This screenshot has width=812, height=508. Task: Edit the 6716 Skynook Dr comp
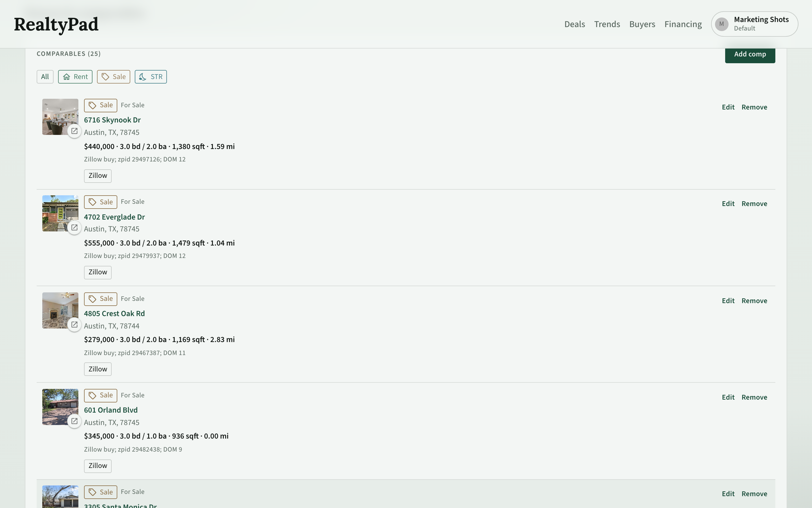[x=728, y=107]
